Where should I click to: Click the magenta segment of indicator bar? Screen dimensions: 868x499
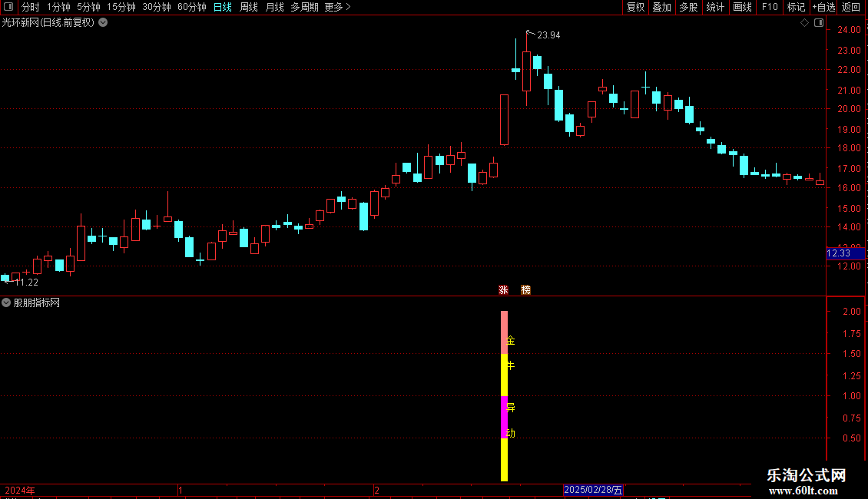coord(505,417)
